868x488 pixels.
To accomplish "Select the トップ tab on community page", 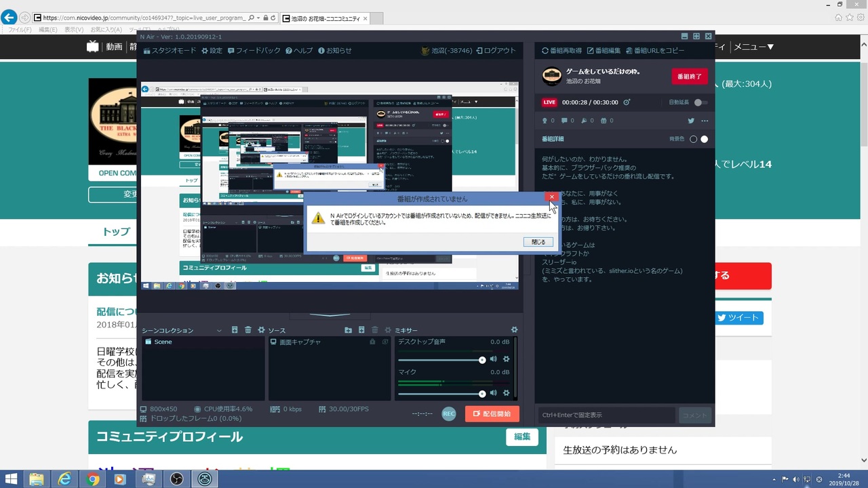I will pyautogui.click(x=116, y=232).
